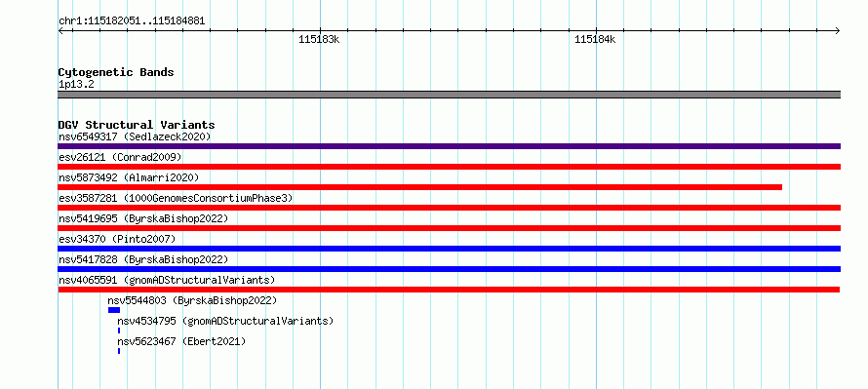Select the tiny blue nsv4534795 marker
This screenshot has width=868, height=389.
point(118,331)
